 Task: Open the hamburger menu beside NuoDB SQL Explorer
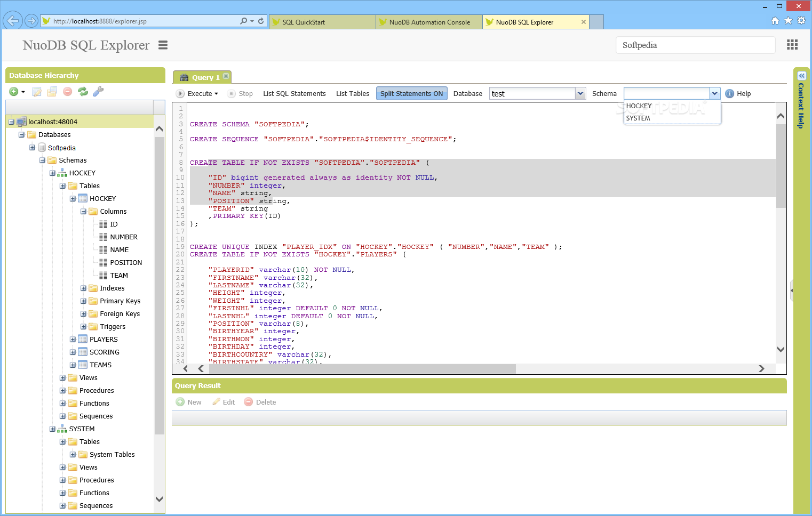(163, 45)
